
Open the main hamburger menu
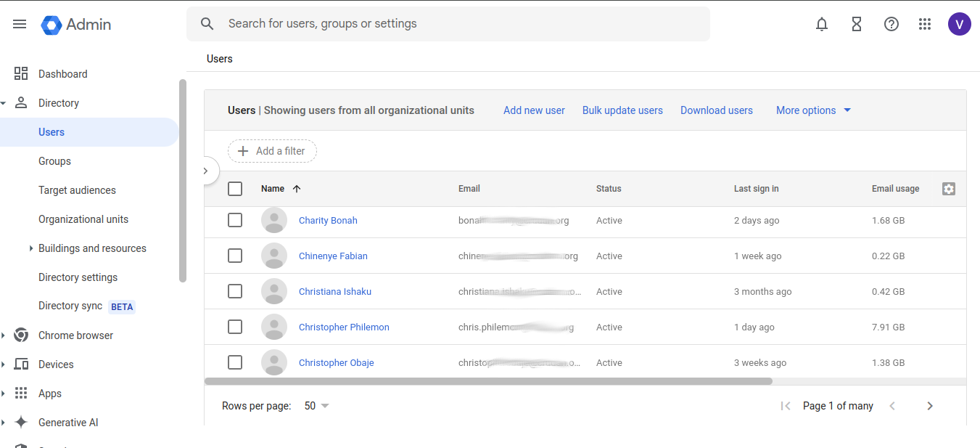point(20,24)
